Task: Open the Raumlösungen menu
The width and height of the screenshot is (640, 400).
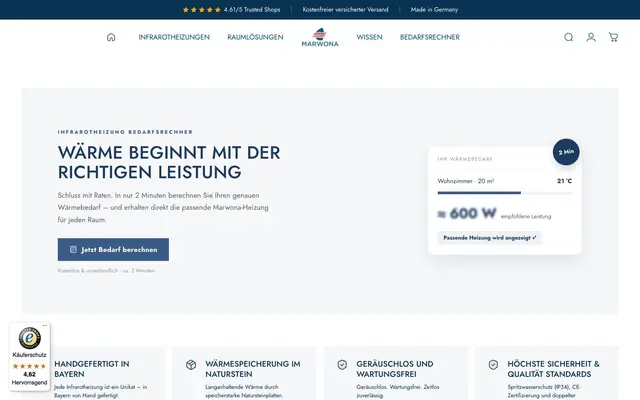Action: click(x=255, y=37)
